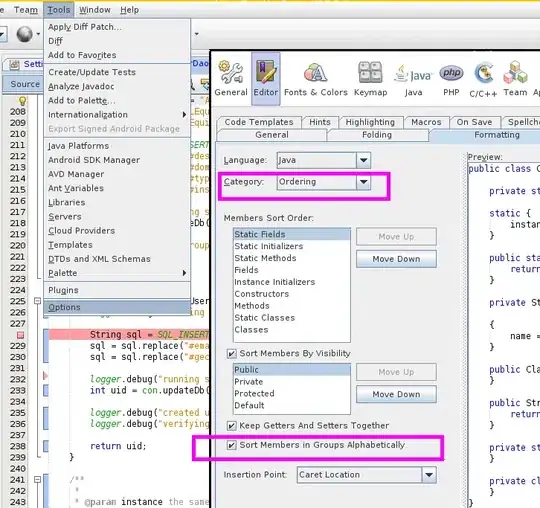Switch to the Code Templates tab
540x508 pixels.
[259, 122]
